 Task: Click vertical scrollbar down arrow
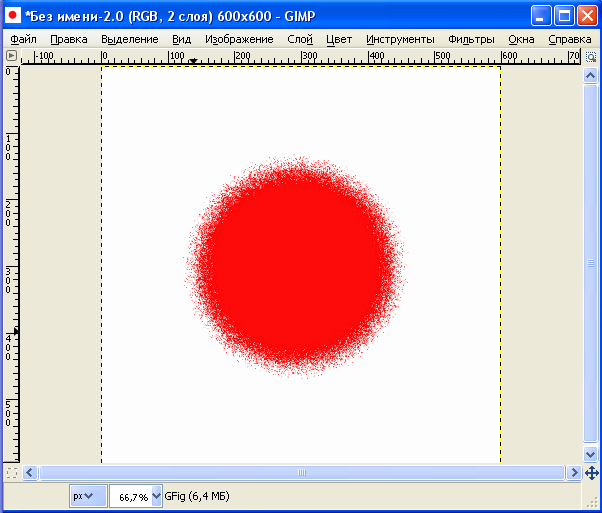[x=589, y=455]
